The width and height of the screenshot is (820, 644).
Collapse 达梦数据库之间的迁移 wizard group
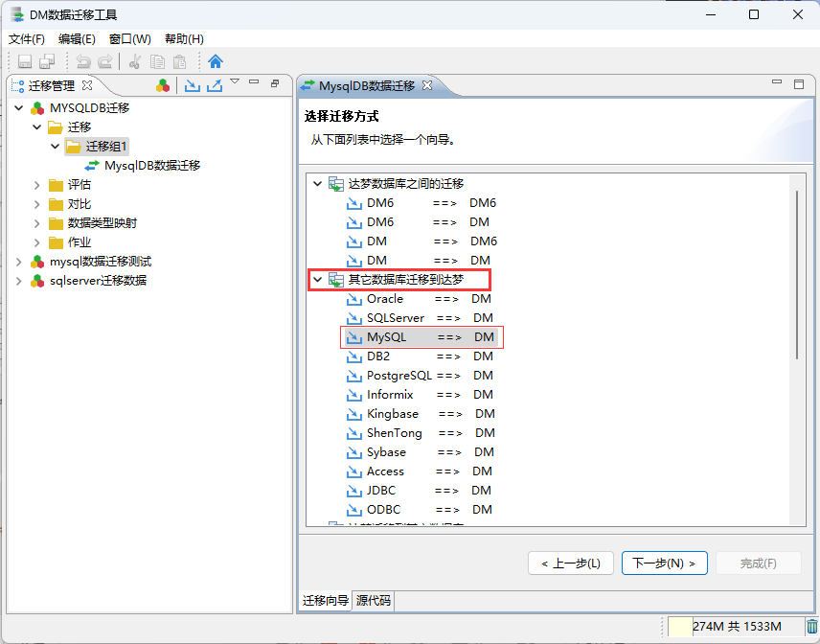click(317, 184)
